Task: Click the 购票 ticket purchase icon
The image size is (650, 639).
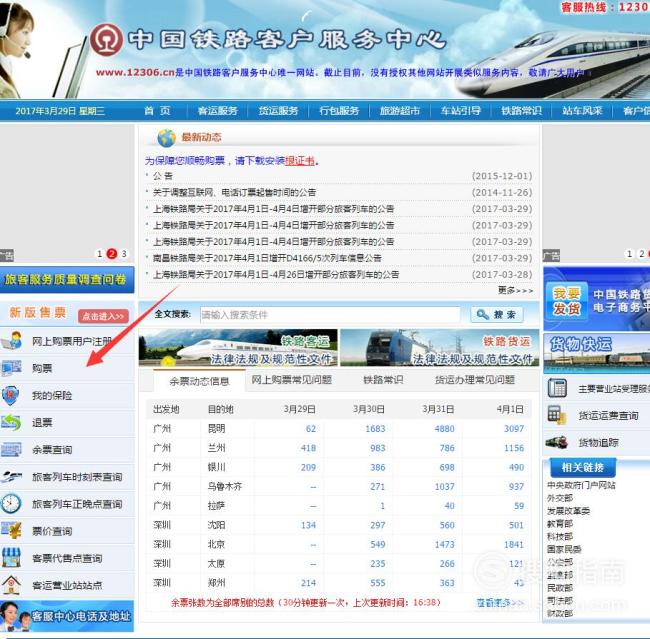Action: (x=11, y=367)
